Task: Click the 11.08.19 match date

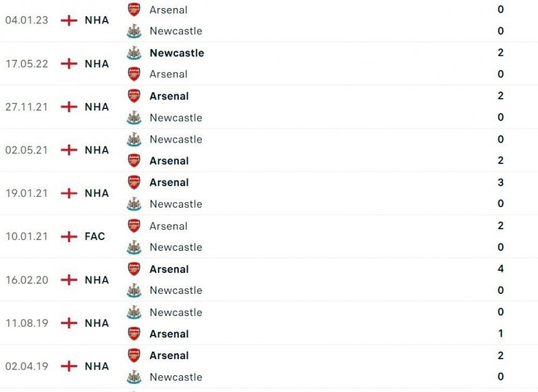Action: pyautogui.click(x=27, y=323)
